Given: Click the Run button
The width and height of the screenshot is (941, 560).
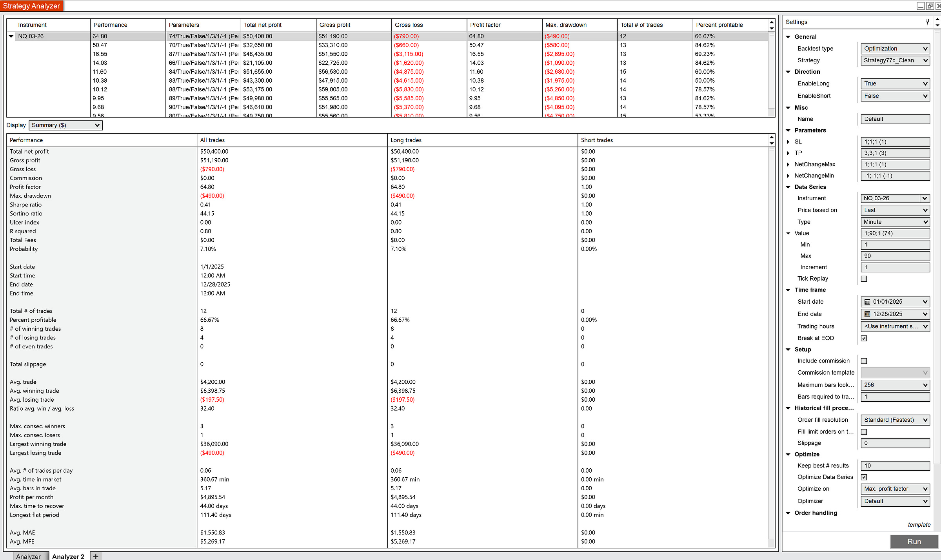Looking at the screenshot, I should click(914, 541).
